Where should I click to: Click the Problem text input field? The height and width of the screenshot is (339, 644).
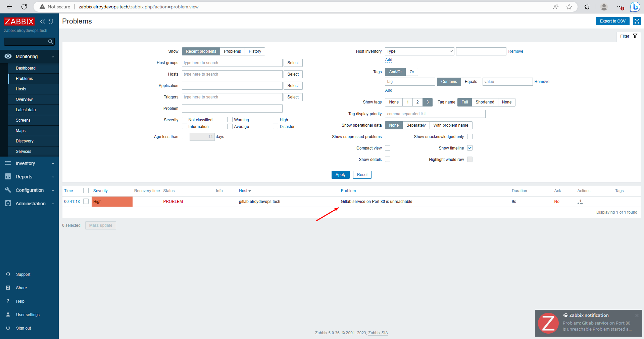[x=232, y=109]
